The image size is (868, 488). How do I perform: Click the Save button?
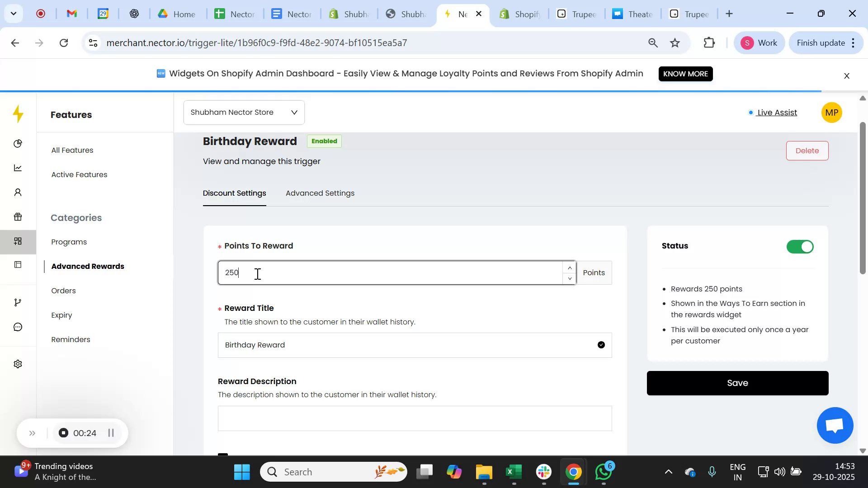coord(737,383)
